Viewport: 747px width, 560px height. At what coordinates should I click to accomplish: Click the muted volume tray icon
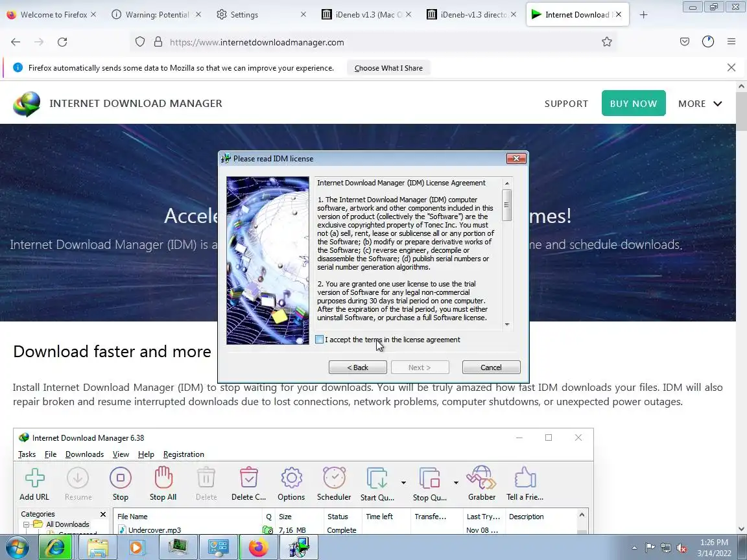coord(682,548)
